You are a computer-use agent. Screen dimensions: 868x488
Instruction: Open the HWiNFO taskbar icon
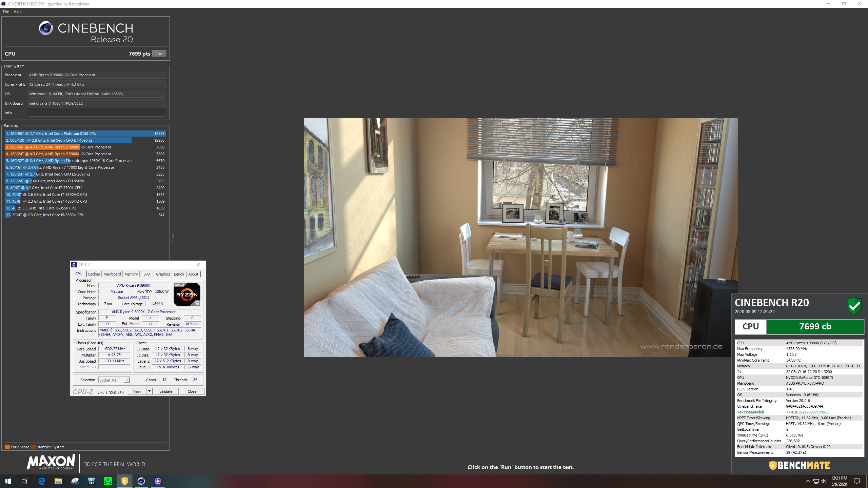92,481
